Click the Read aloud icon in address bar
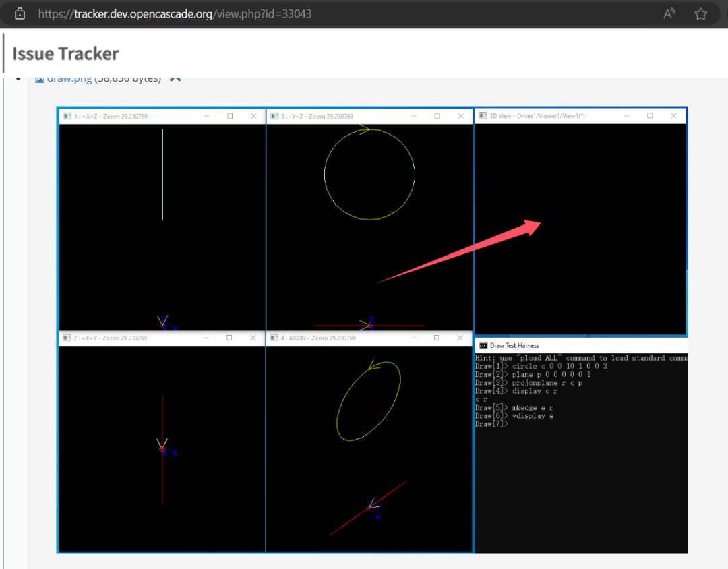Image resolution: width=728 pixels, height=569 pixels. click(669, 13)
